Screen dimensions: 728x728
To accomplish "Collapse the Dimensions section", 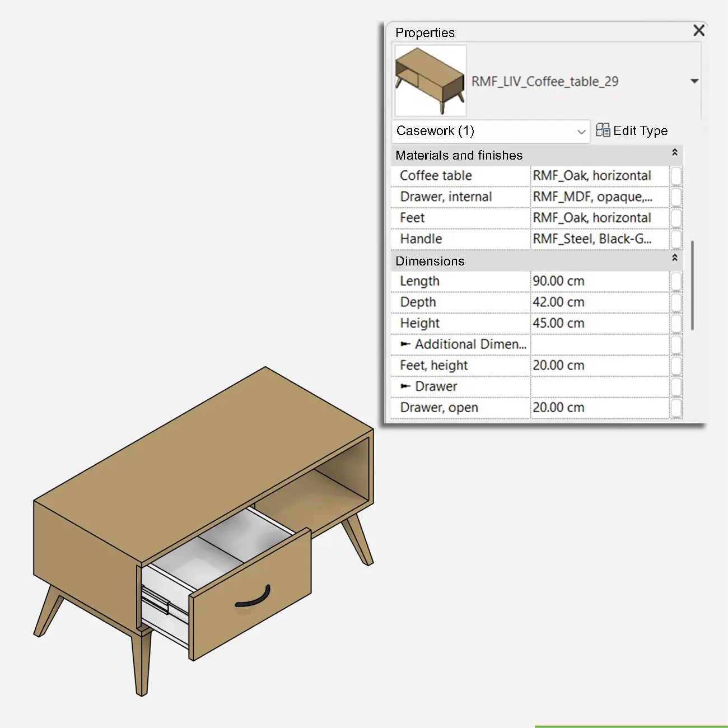I will (x=675, y=258).
